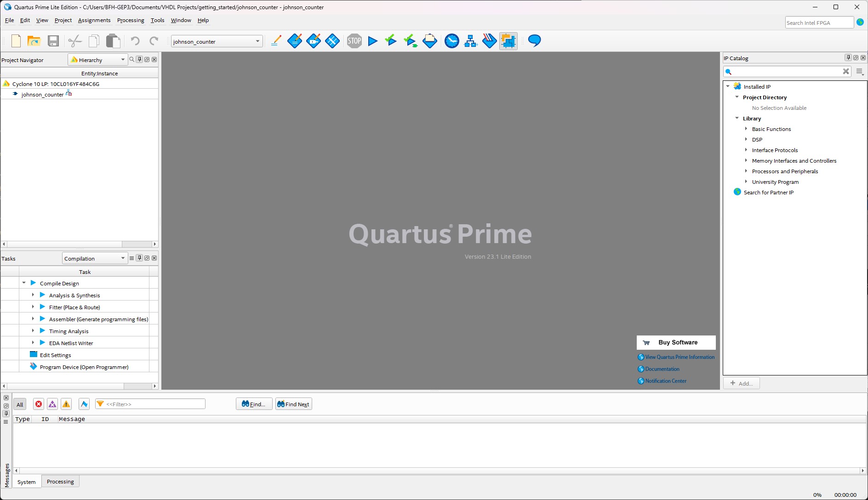Image resolution: width=868 pixels, height=500 pixels.
Task: Click the hierarchy icon next to johnson_counter entity
Action: 69,93
